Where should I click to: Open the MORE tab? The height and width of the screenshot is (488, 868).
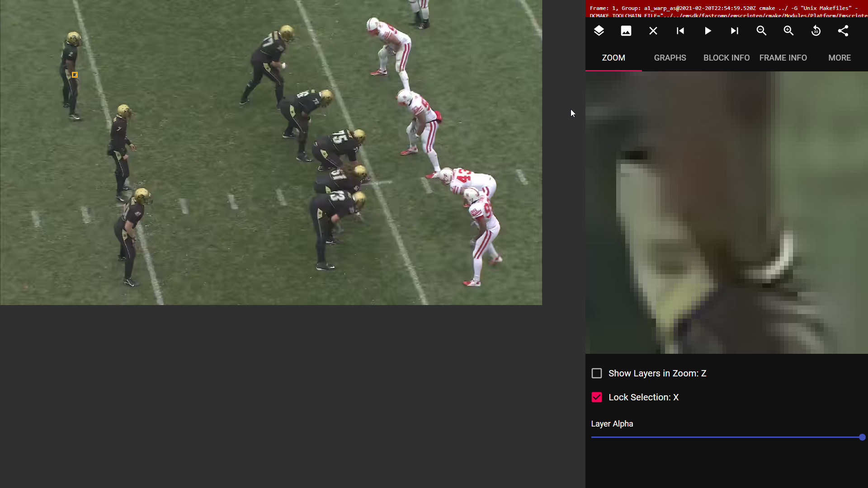839,58
